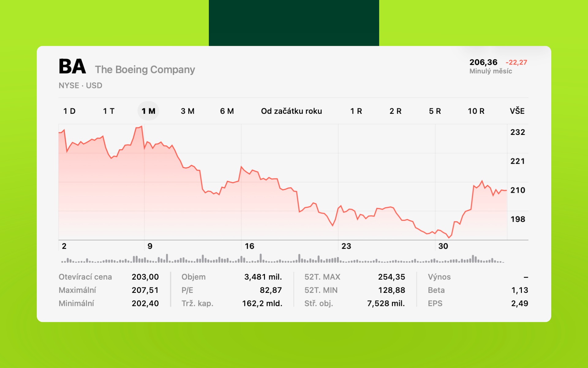Select Od začátku roku range
This screenshot has height=368, width=588.
(x=291, y=111)
